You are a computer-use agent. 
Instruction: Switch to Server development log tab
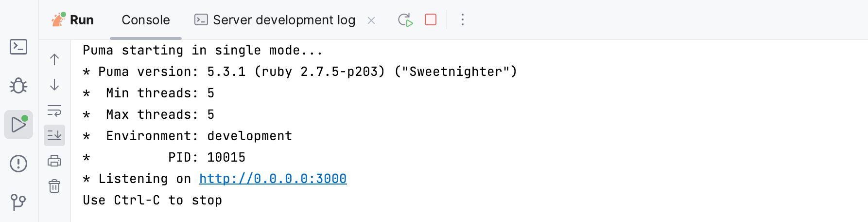pos(284,20)
